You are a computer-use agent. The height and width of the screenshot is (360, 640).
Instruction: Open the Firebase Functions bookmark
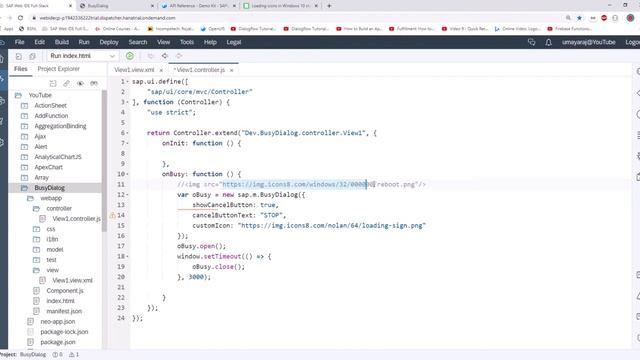pyautogui.click(x=569, y=29)
